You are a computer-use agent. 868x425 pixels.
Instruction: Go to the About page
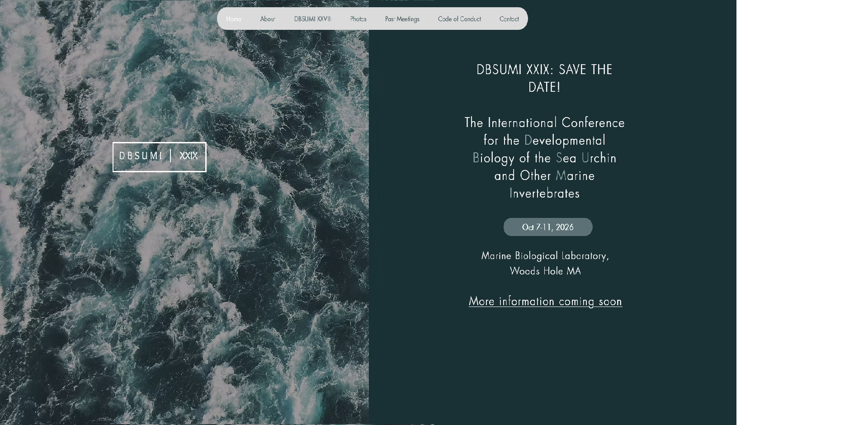click(x=268, y=19)
